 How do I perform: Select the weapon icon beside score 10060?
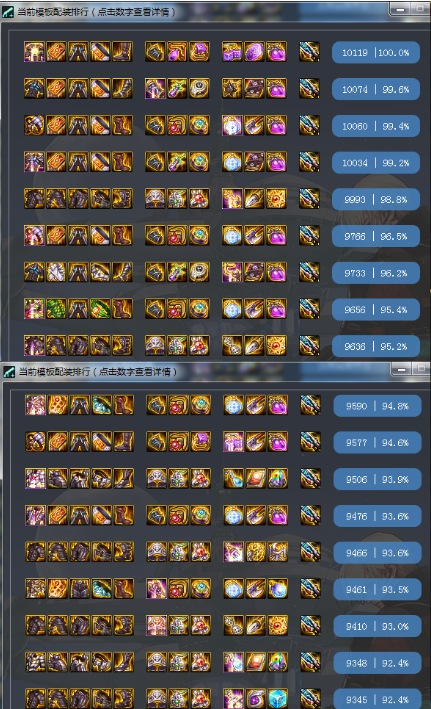point(309,125)
